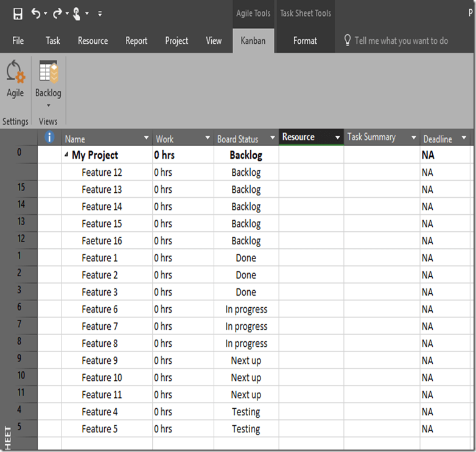
Task: Open the Name column filter dropdown
Action: (x=146, y=139)
